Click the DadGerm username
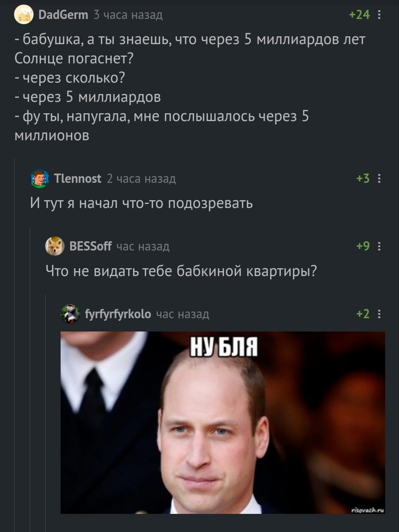This screenshot has height=532, width=399. coord(63,15)
